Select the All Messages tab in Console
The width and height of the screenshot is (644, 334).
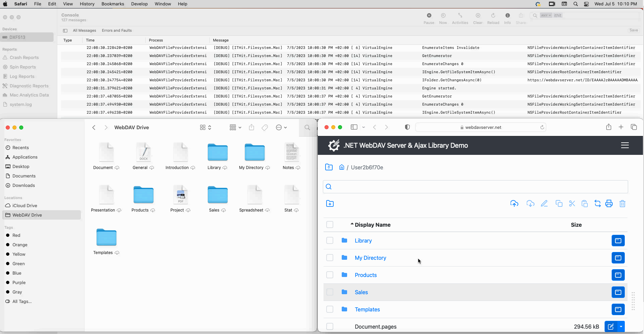[85, 30]
